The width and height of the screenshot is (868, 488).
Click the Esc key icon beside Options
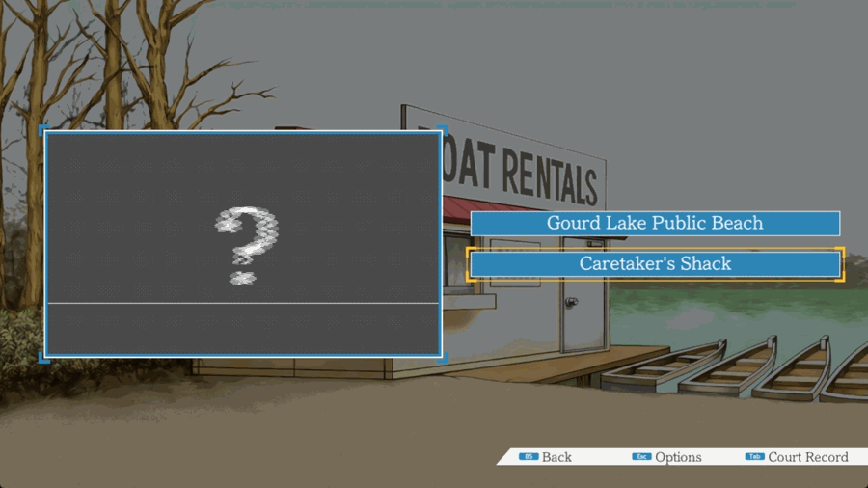[641, 456]
